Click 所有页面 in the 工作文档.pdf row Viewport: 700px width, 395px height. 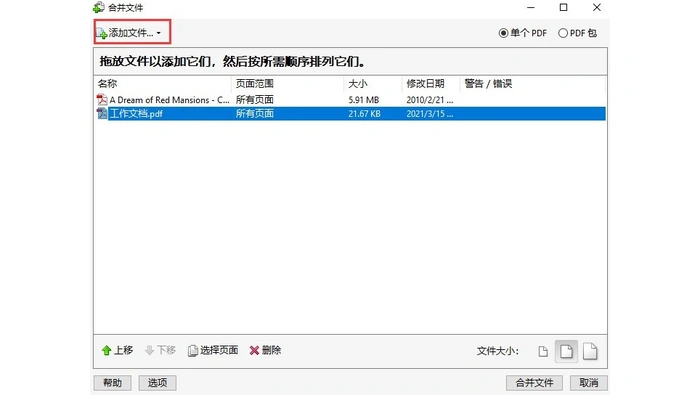coord(254,114)
